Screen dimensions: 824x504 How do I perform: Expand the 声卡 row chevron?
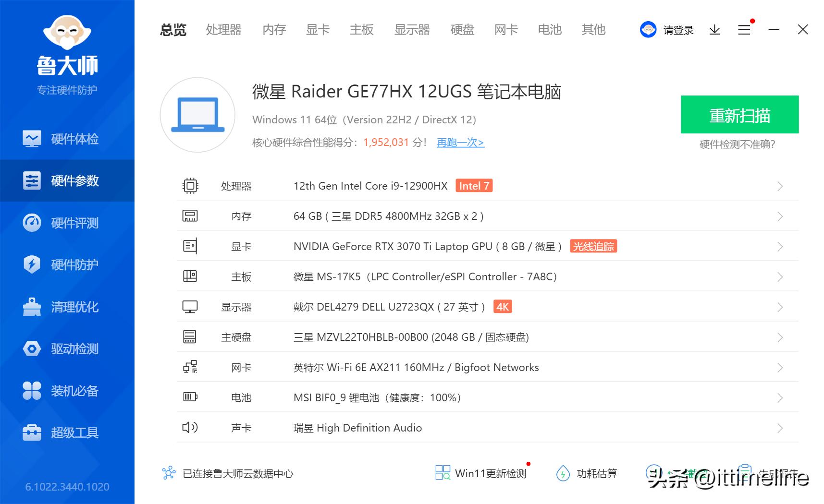tap(780, 428)
